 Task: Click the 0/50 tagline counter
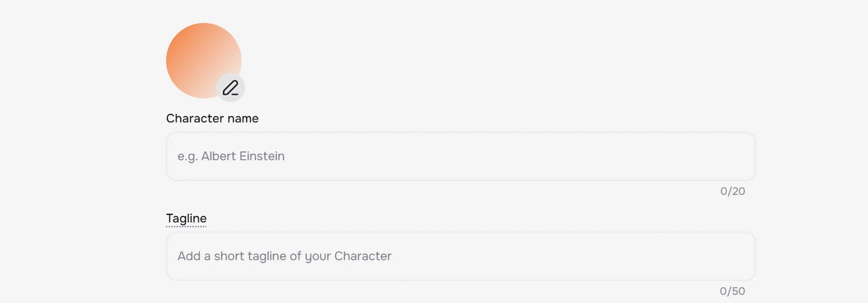coord(732,291)
